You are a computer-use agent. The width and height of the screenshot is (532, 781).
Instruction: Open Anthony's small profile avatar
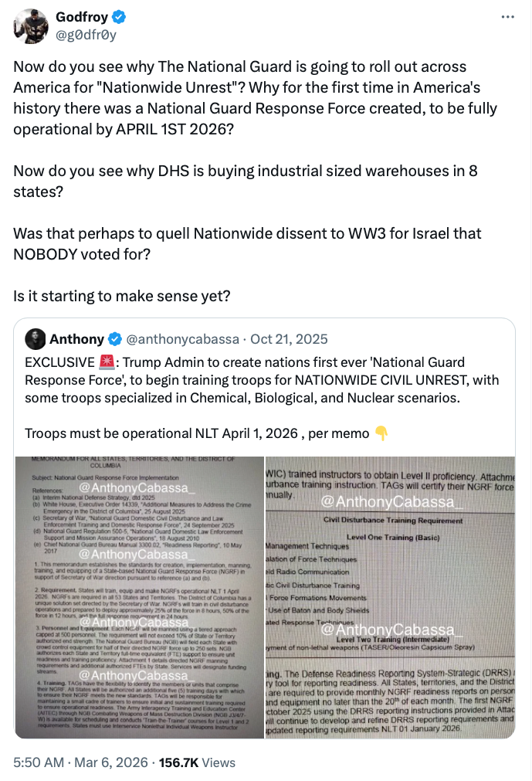[x=36, y=339]
